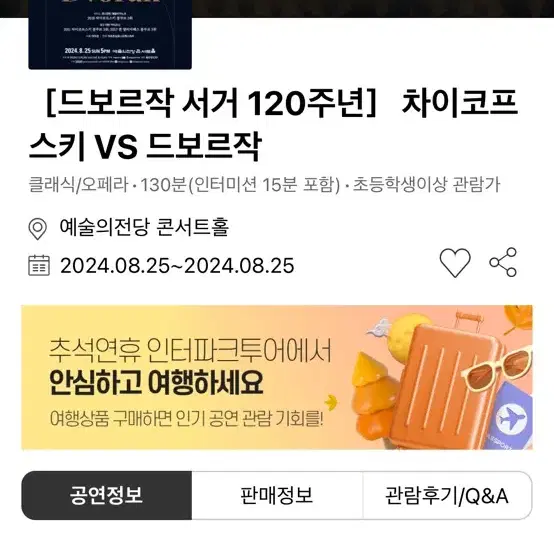Viewport: 554px width, 554px height.
Task: Tap the heart icon to like the concert
Action: point(455,263)
